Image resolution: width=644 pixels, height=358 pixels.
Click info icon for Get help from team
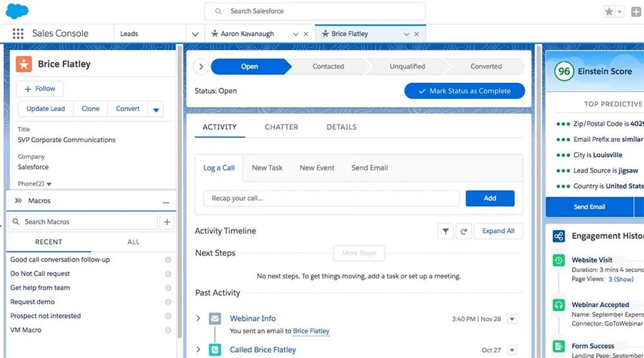tap(168, 288)
